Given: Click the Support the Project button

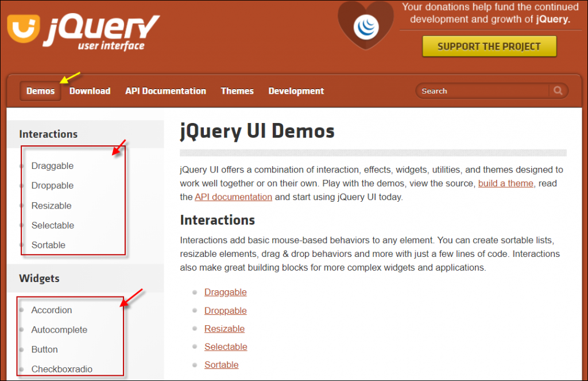Looking at the screenshot, I should (489, 47).
